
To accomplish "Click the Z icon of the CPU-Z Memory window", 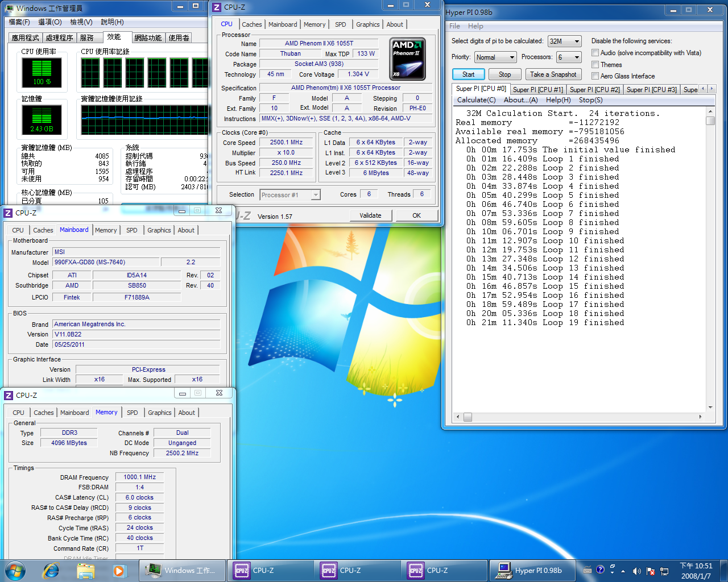I will (9, 395).
